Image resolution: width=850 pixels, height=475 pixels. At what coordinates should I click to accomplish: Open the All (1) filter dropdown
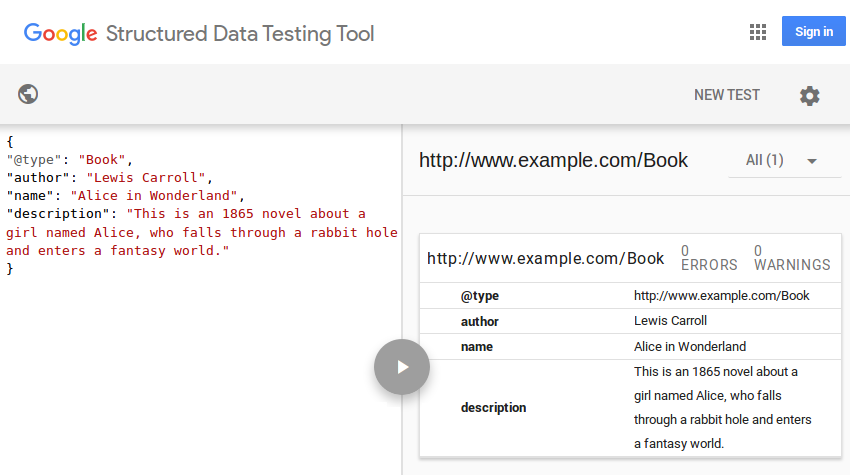784,161
